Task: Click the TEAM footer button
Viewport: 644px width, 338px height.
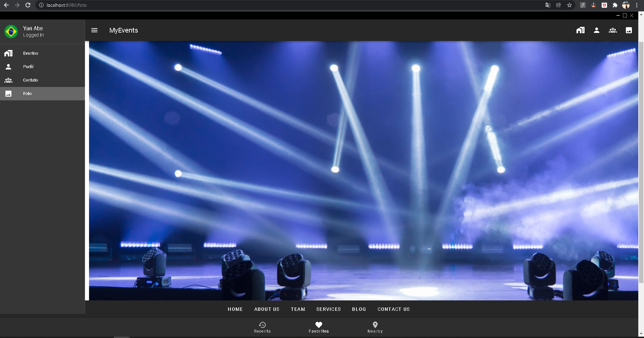Action: point(298,309)
